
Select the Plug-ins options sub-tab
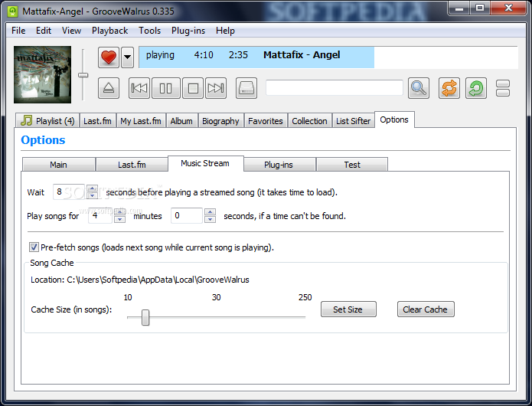(x=279, y=165)
